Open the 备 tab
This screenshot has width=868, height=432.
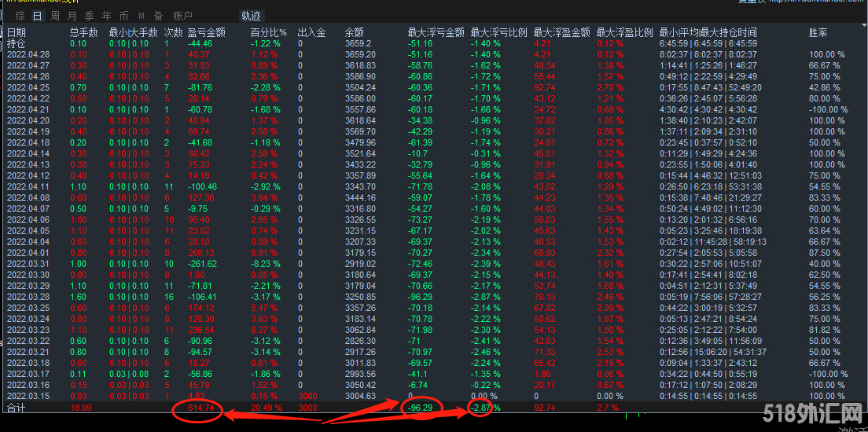click(x=158, y=16)
